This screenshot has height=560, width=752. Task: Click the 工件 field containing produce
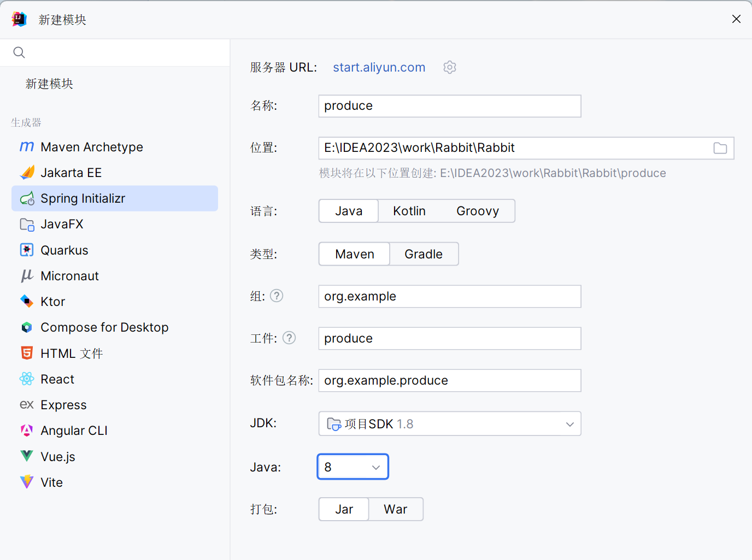(450, 338)
